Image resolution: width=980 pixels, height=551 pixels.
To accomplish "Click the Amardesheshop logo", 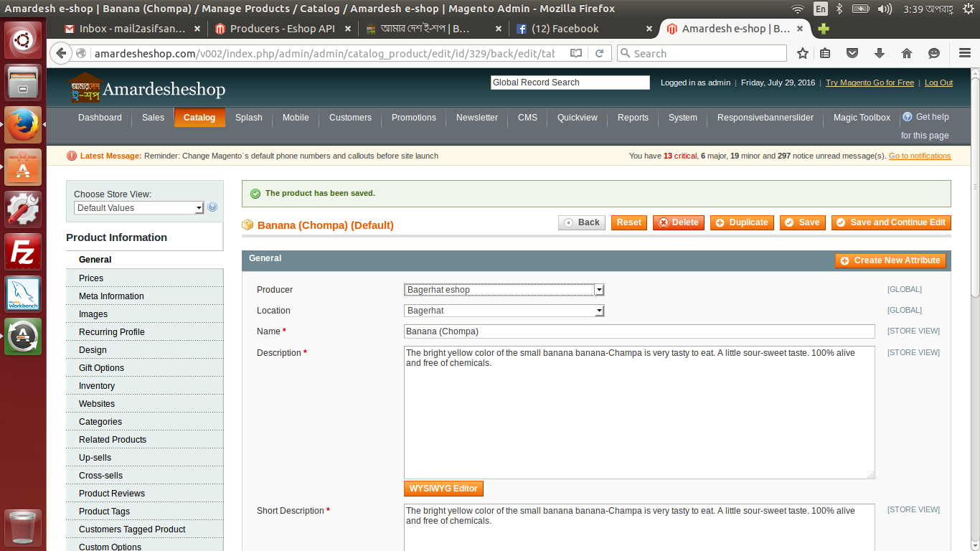I will tap(146, 89).
